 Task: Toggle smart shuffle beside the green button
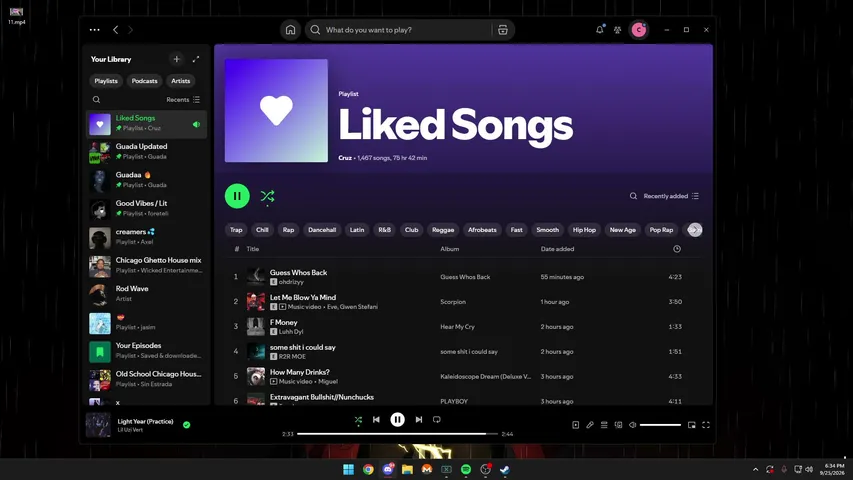[x=267, y=196]
